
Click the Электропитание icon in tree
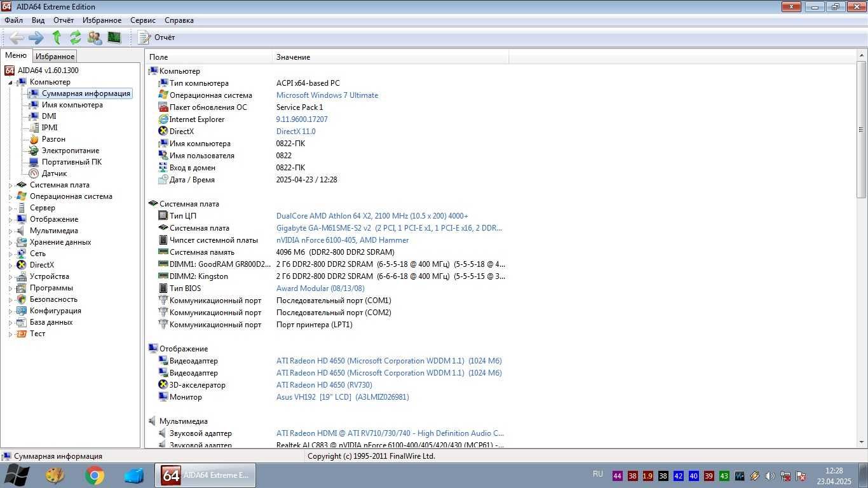tap(34, 151)
